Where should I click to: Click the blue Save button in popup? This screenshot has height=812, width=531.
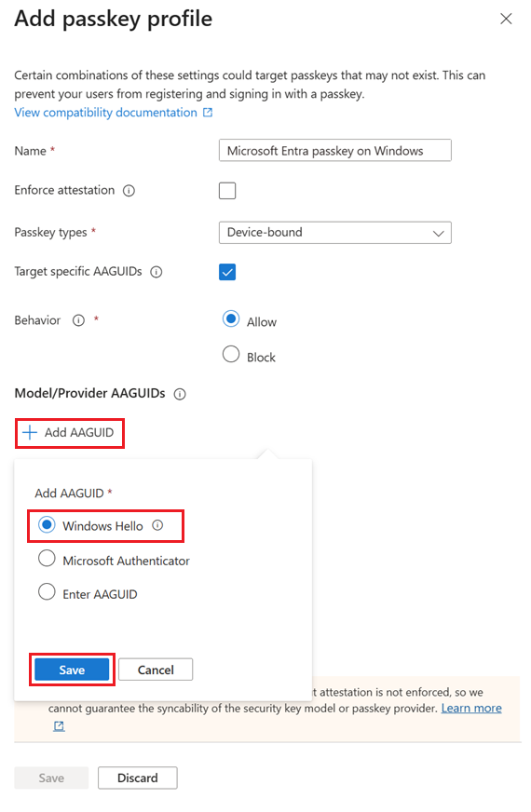pyautogui.click(x=72, y=670)
